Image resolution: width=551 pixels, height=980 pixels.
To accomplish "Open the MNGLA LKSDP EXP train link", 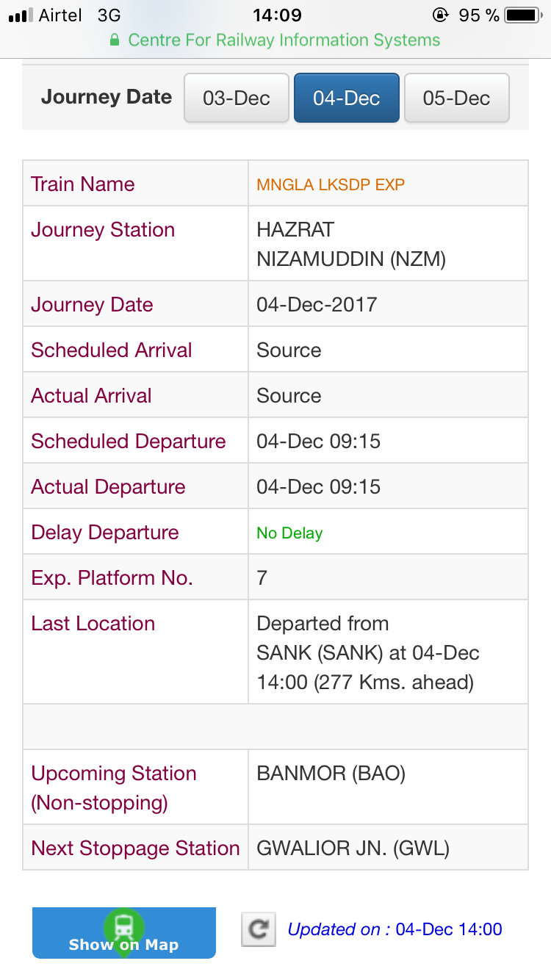I will pyautogui.click(x=331, y=184).
